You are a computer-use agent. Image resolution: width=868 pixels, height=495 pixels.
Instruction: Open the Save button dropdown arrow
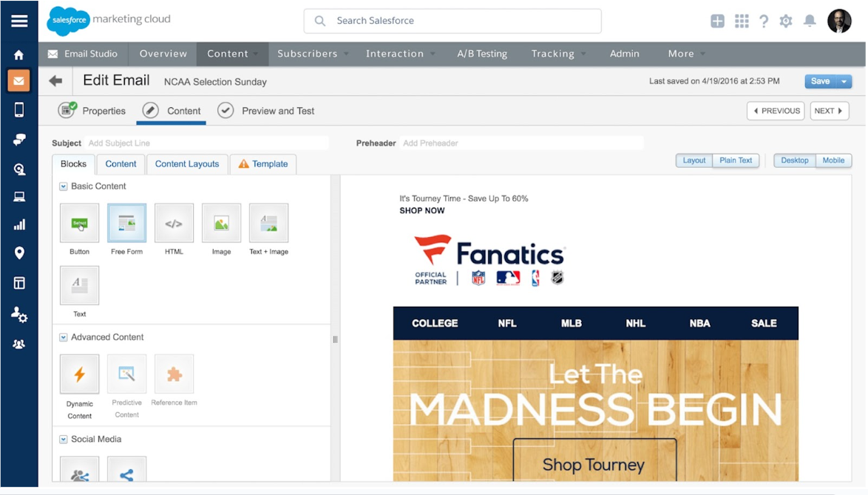(x=845, y=81)
